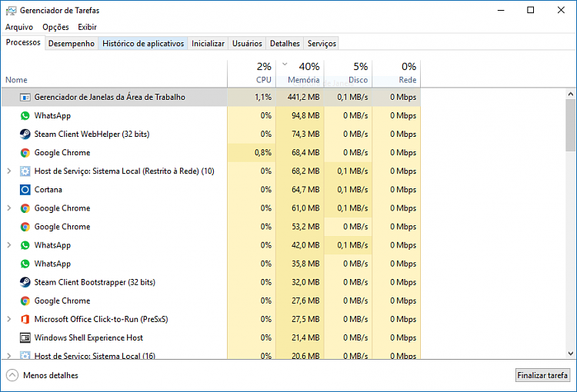Open the Opções menu
Image resolution: width=577 pixels, height=392 pixels.
click(x=55, y=27)
